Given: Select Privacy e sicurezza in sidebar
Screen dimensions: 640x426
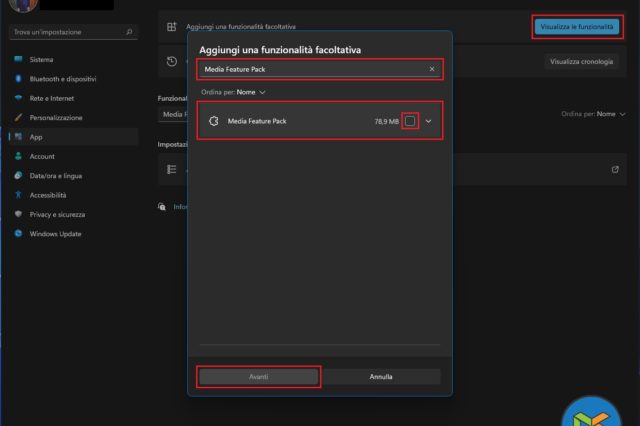Looking at the screenshot, I should [x=57, y=214].
